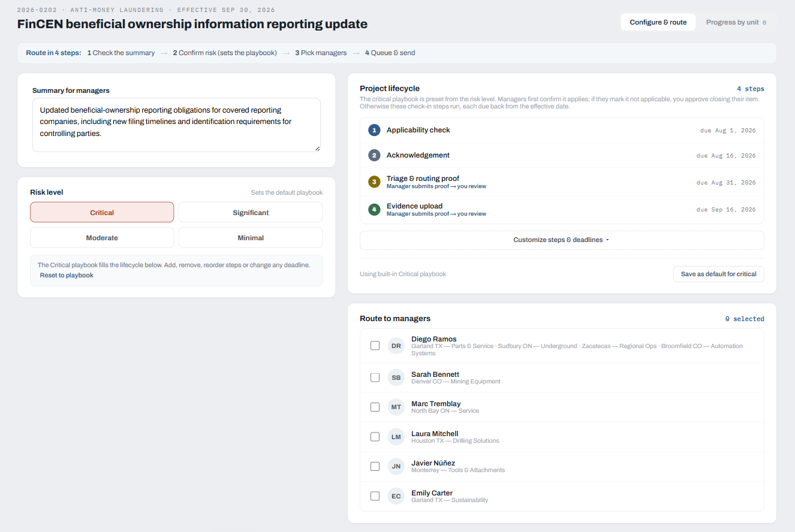Click the Project lifecycle heading

(x=390, y=89)
